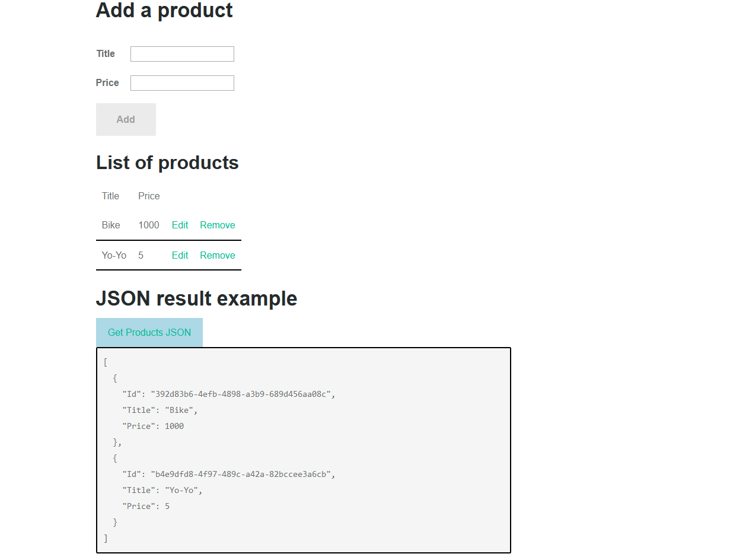
Task: Remove the Bike product
Action: pos(217,225)
